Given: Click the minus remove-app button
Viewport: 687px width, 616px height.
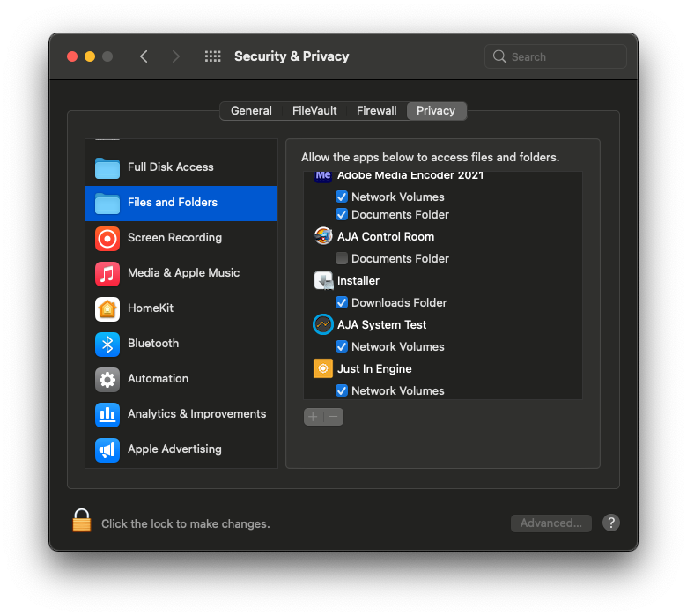Looking at the screenshot, I should pos(334,417).
